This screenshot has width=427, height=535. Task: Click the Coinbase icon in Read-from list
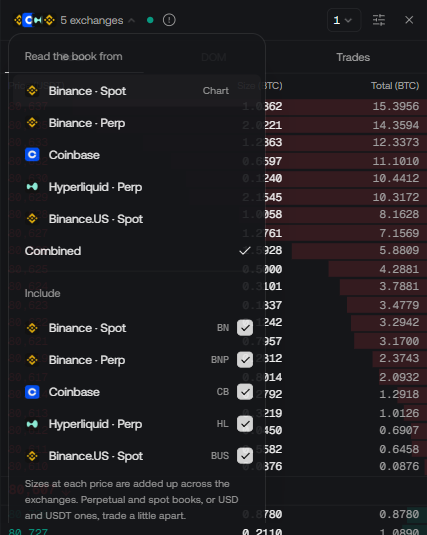[x=32, y=155]
